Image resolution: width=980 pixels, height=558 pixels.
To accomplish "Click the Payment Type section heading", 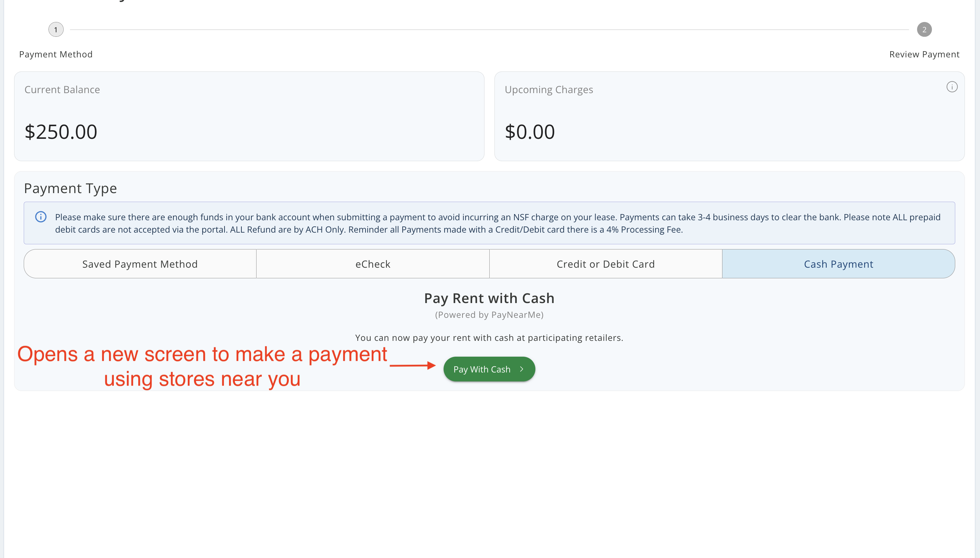I will (70, 189).
